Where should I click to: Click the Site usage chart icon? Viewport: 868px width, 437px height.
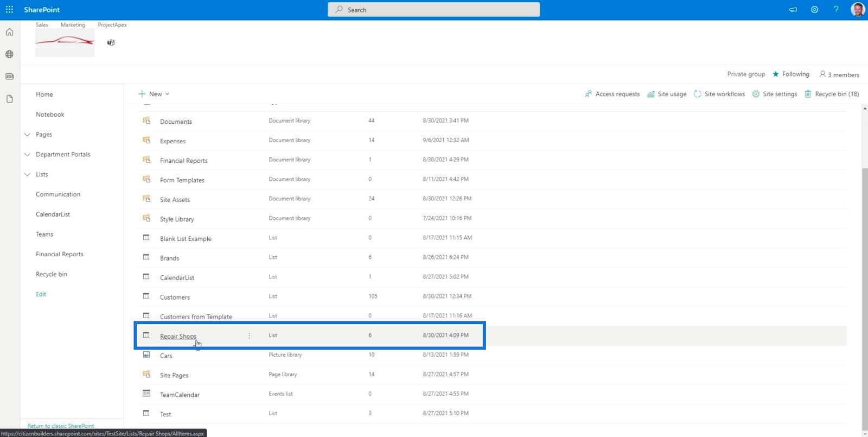pos(650,94)
